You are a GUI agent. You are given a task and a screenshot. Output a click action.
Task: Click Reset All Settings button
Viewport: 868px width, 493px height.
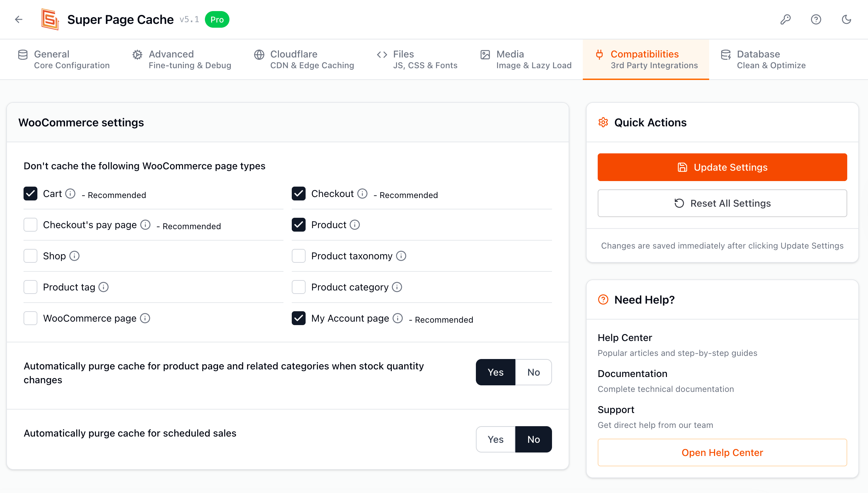(722, 203)
